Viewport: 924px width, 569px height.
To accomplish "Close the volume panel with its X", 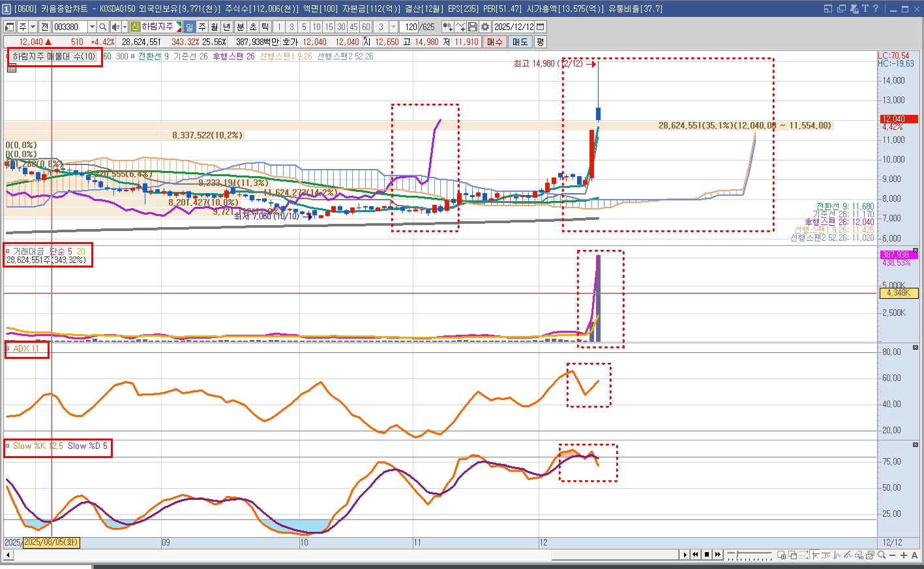I will tap(915, 251).
